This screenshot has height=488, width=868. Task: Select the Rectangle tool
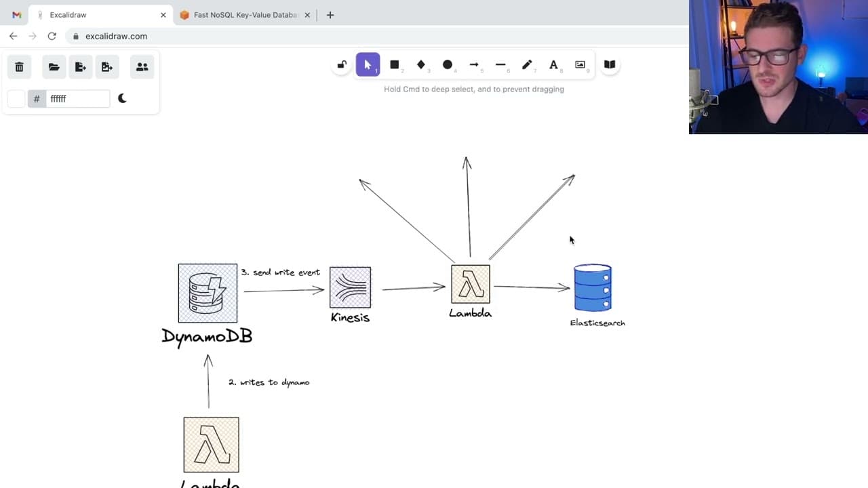[394, 64]
